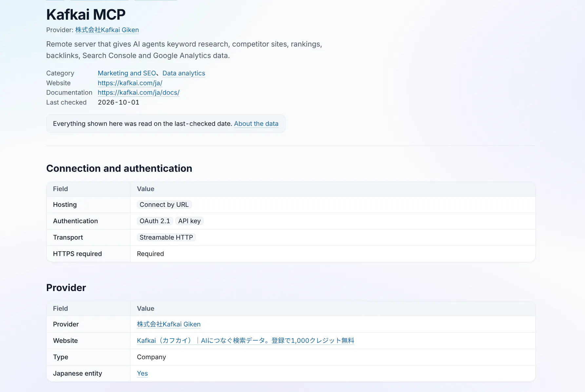585x392 pixels.
Task: Click the Authentication field cell
Action: (88, 221)
